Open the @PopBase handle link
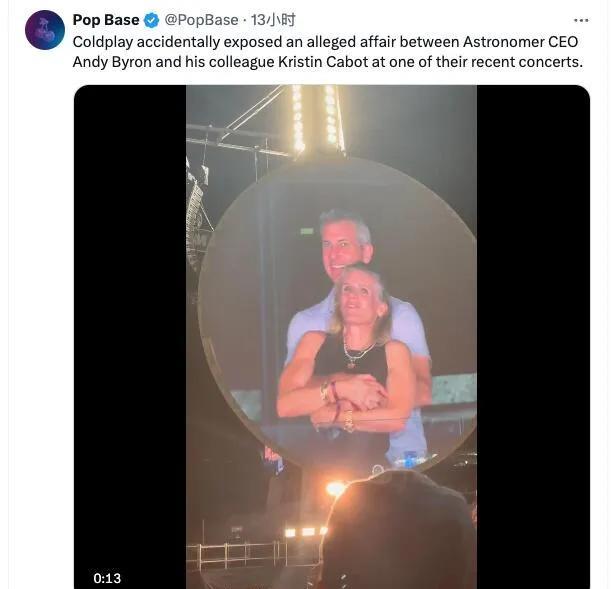The width and height of the screenshot is (615, 589). coord(201,20)
